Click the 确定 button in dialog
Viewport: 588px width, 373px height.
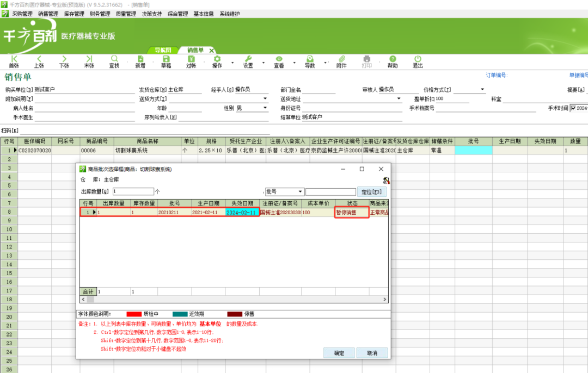tap(339, 353)
